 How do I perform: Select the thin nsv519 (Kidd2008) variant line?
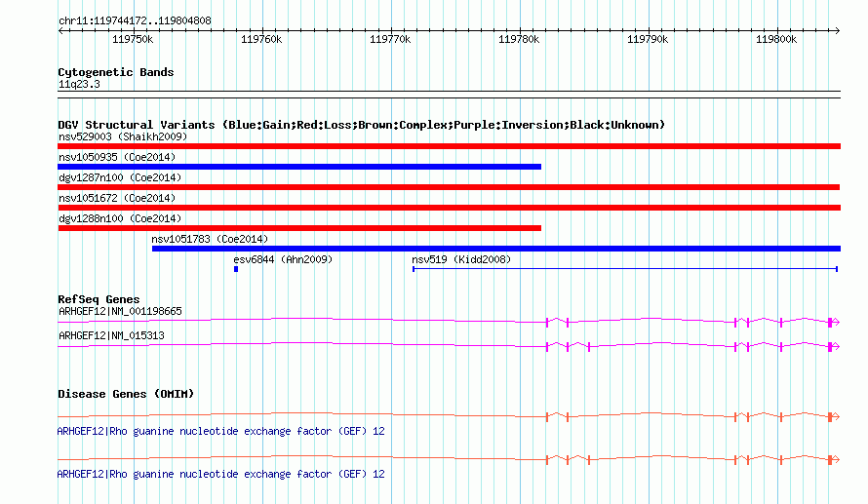pos(625,269)
